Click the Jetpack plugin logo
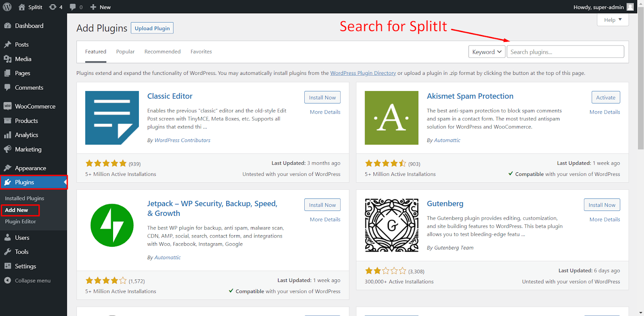 (x=112, y=225)
